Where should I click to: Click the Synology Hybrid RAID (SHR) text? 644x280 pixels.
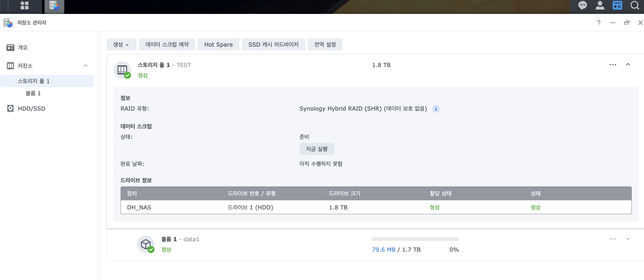[x=340, y=109]
